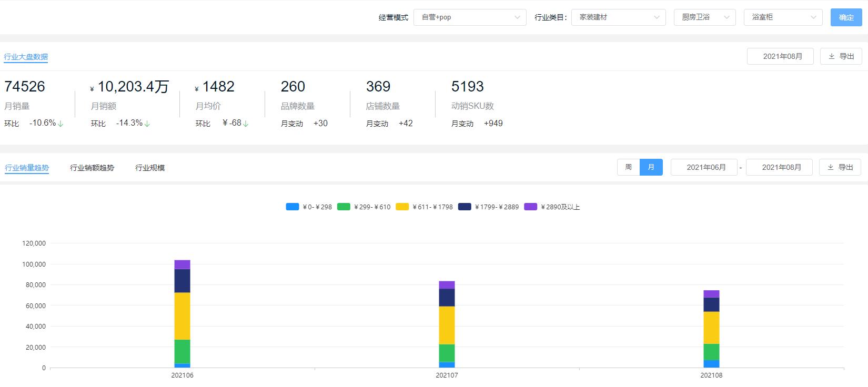The width and height of the screenshot is (868, 387).
Task: Click the 动销SKU数 label
Action: tap(472, 106)
